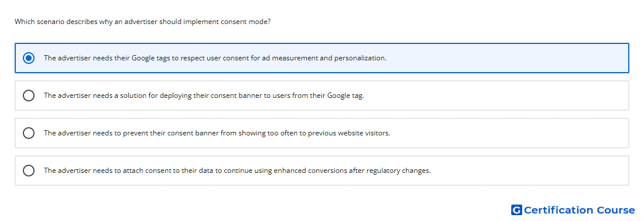
Task: Click the word 'personalization' in first answer
Action: [x=360, y=58]
